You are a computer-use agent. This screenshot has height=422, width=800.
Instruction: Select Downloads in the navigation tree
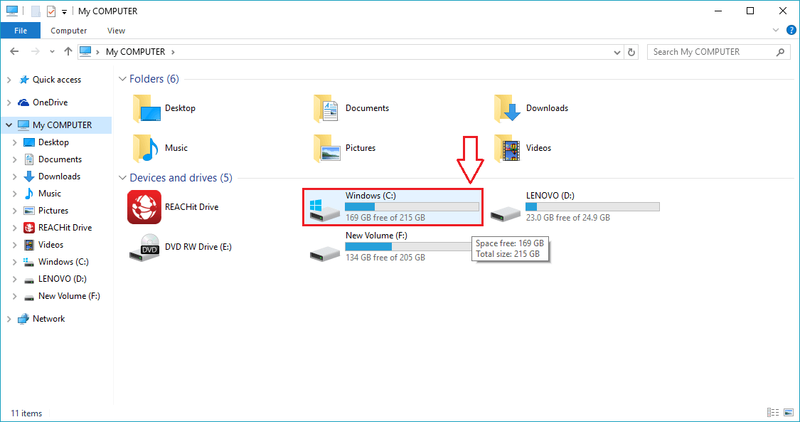(x=59, y=177)
